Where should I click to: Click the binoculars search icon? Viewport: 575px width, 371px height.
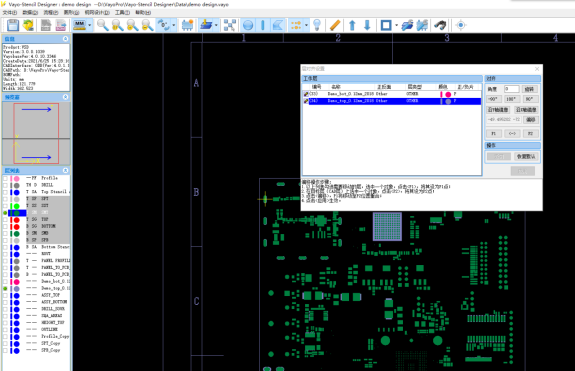tap(440, 25)
